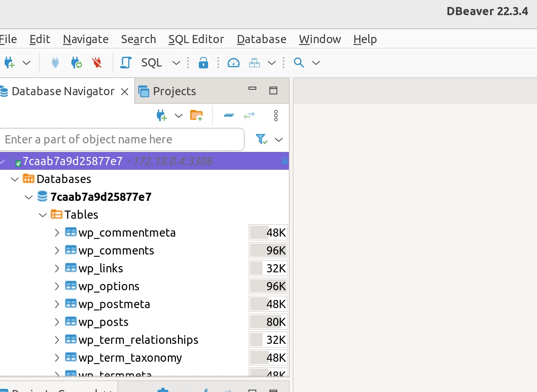The image size is (537, 392).
Task: Click the 96K size bar beside wp_options
Action: [268, 286]
